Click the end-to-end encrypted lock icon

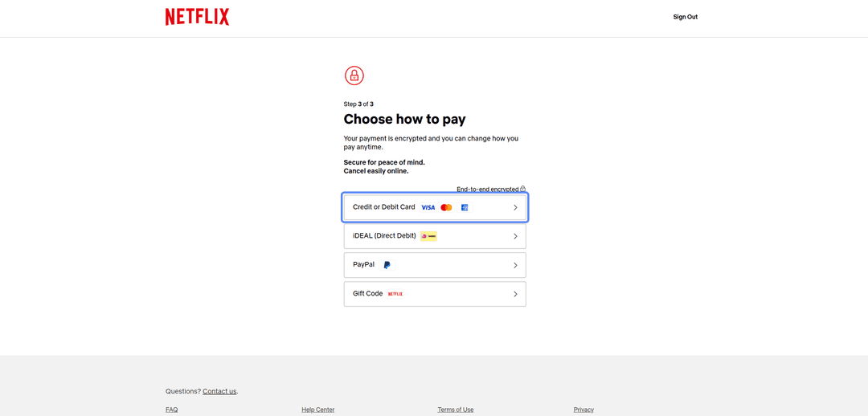click(x=522, y=189)
